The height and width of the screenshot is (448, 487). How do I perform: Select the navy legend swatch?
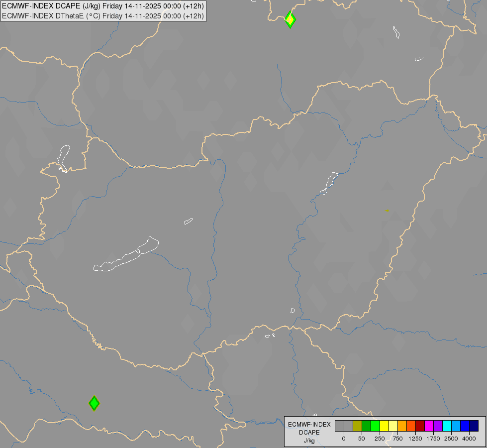click(474, 426)
